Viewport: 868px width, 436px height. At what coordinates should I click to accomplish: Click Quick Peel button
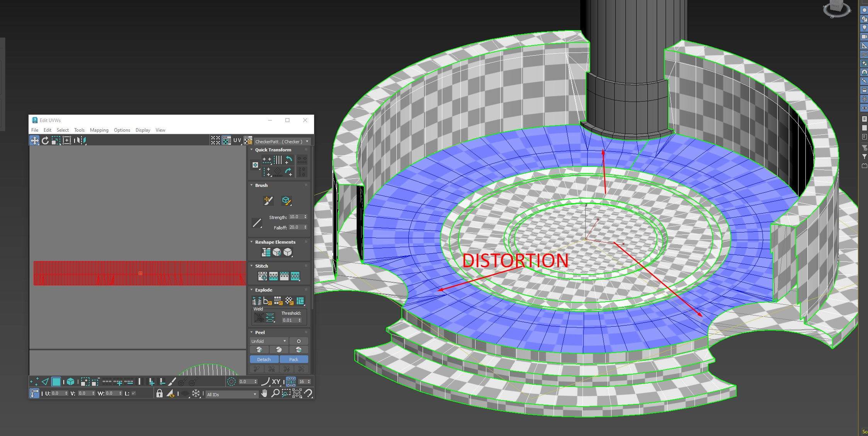click(259, 349)
